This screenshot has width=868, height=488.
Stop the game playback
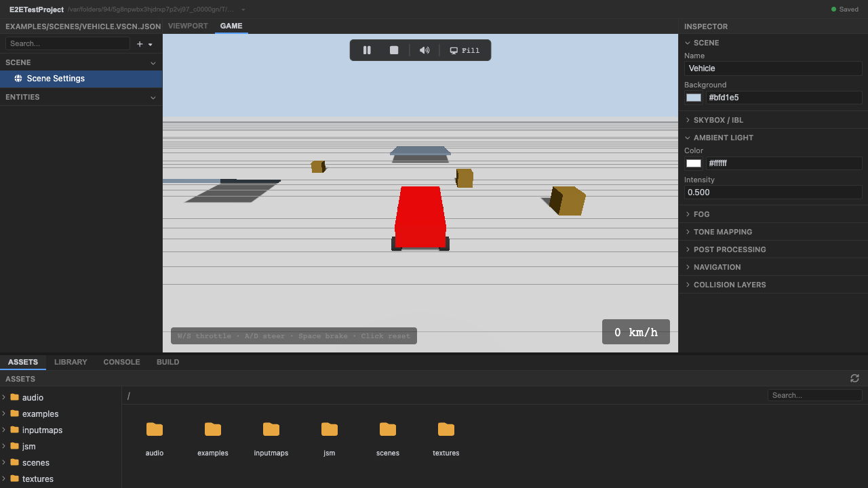[x=394, y=50]
